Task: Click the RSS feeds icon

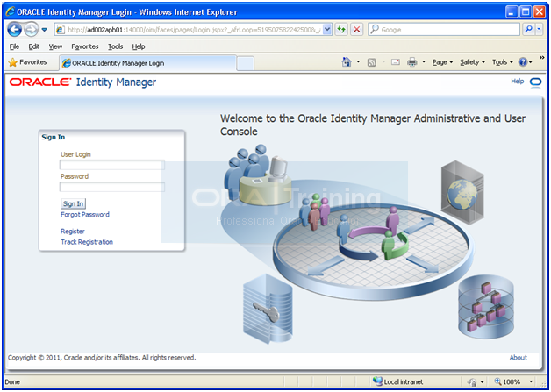Action: 371,62
